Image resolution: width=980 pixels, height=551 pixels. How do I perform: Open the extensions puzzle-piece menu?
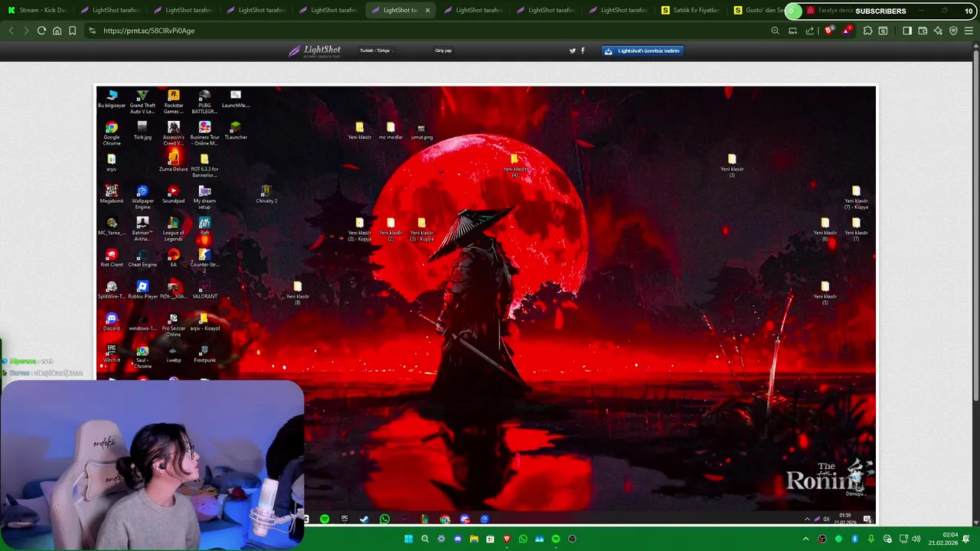point(867,31)
